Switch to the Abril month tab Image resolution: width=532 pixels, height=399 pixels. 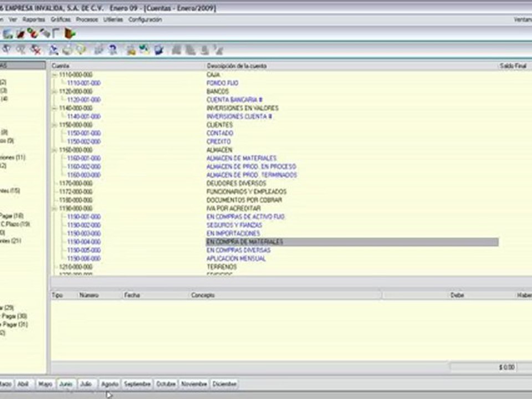[23, 383]
